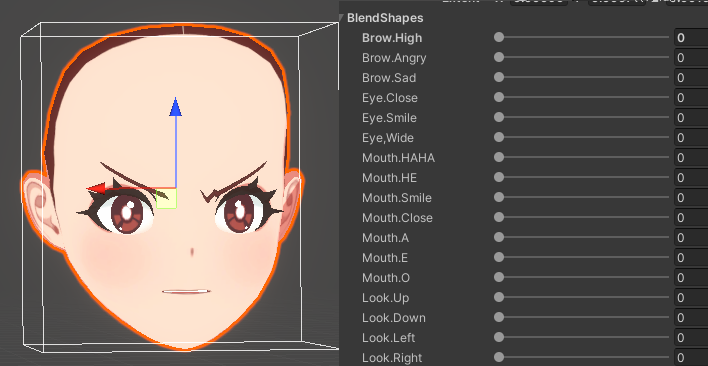708x366 pixels.
Task: Click the Mouth.Smile slider handle
Action: [x=499, y=197]
